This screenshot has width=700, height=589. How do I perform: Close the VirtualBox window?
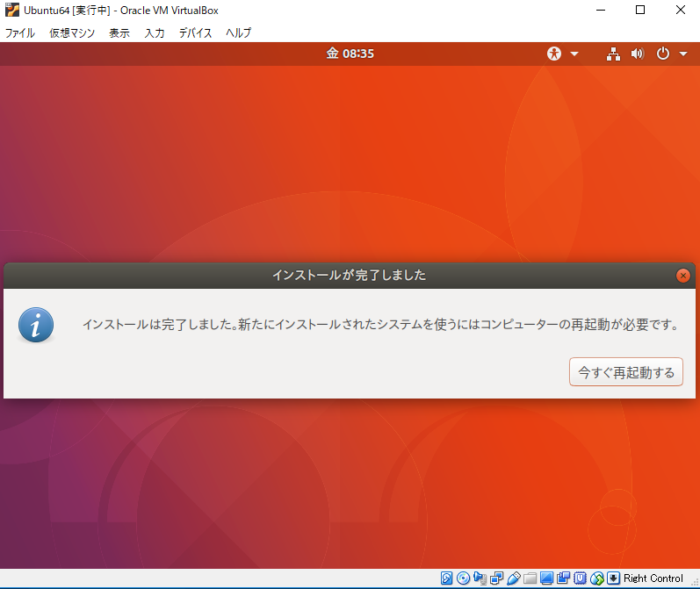coord(681,10)
